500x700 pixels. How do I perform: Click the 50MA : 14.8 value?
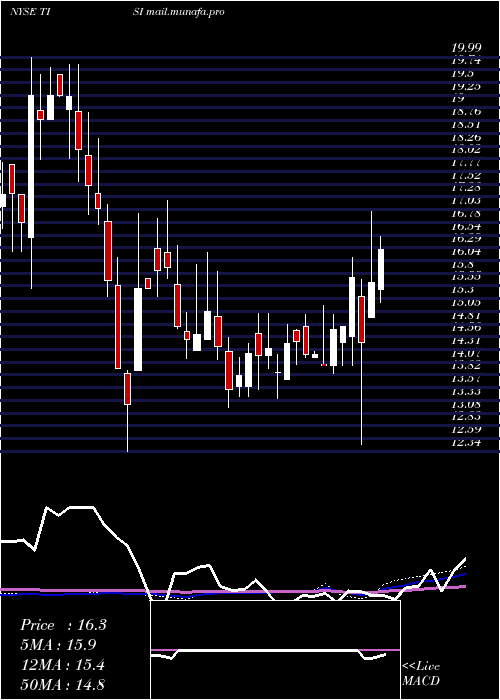[x=62, y=684]
